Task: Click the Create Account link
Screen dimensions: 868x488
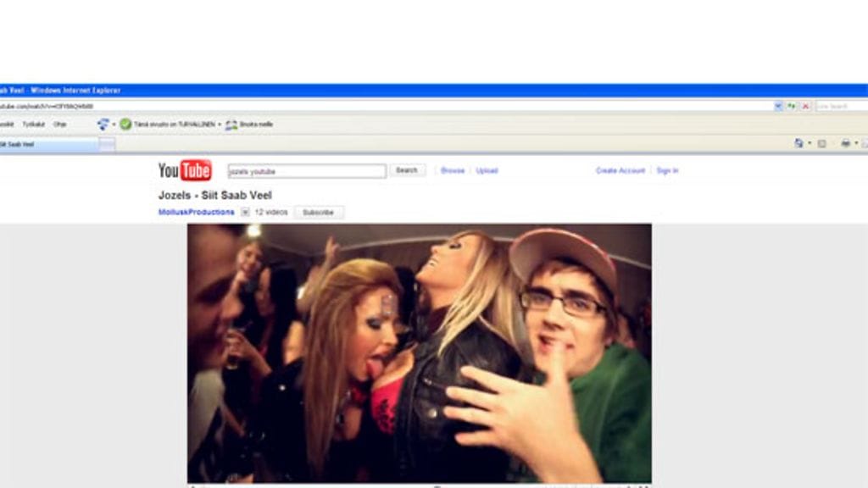Action: point(620,170)
